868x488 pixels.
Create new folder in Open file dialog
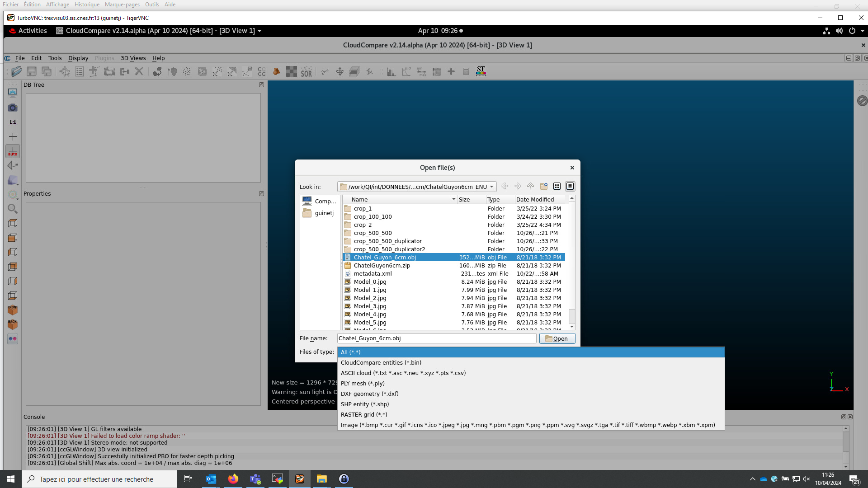(x=544, y=186)
